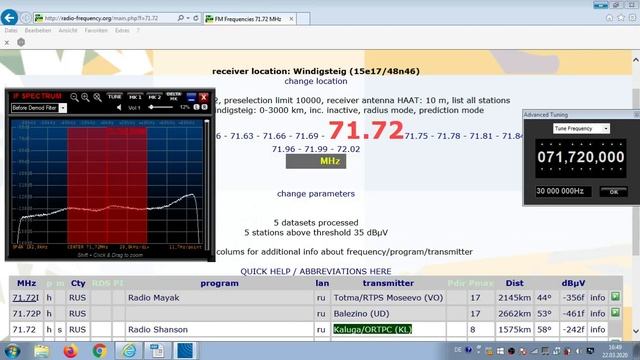Open info for Totma/RTPS Moseevo row
The image size is (640, 360).
tap(598, 298)
